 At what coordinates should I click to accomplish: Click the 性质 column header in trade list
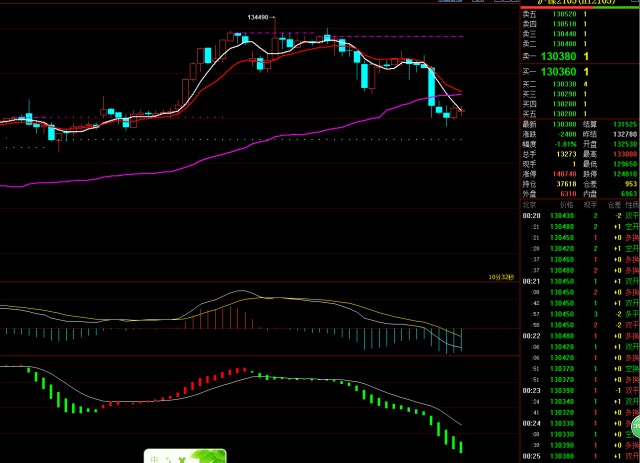point(629,203)
